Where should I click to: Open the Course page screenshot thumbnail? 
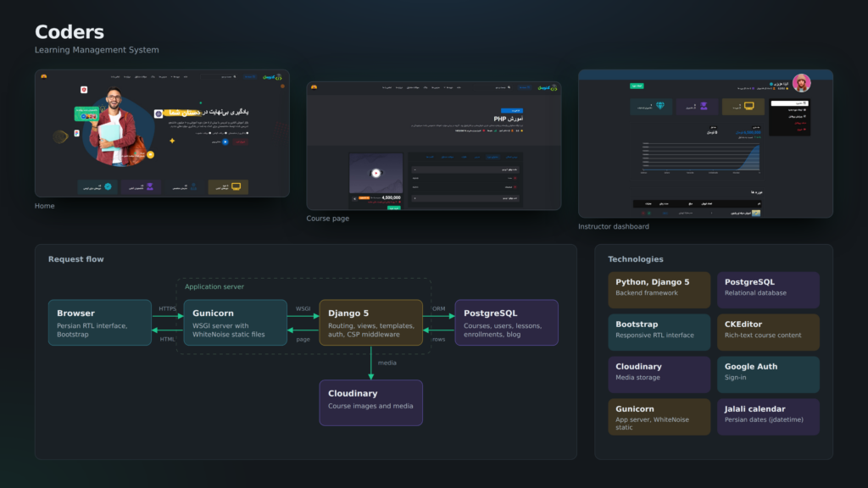pyautogui.click(x=434, y=146)
